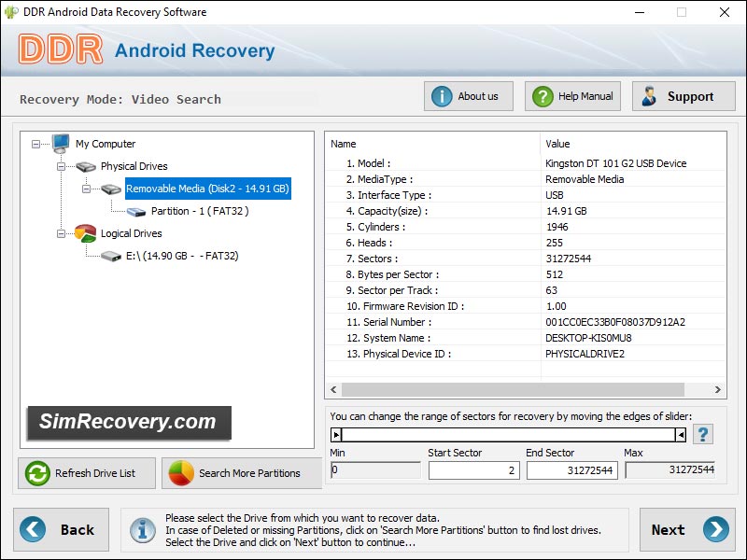Click inside the Start Sector input field
Image resolution: width=747 pixels, height=560 pixels.
click(473, 470)
